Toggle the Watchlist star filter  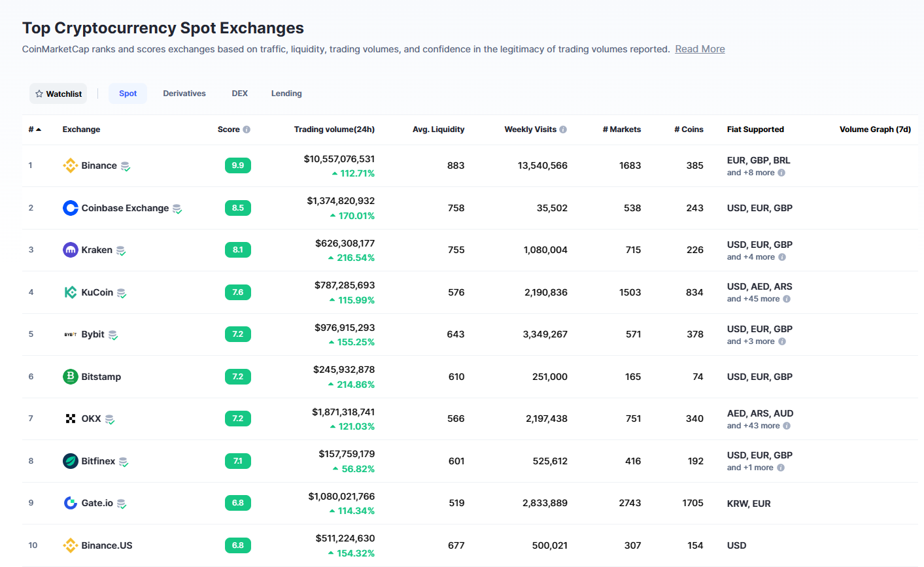[58, 94]
